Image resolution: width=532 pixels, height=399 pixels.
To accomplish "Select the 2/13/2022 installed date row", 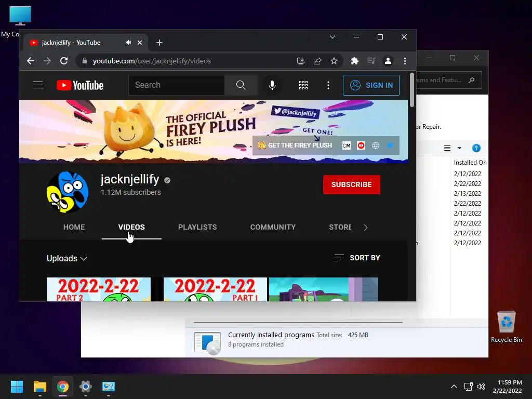I will point(468,193).
